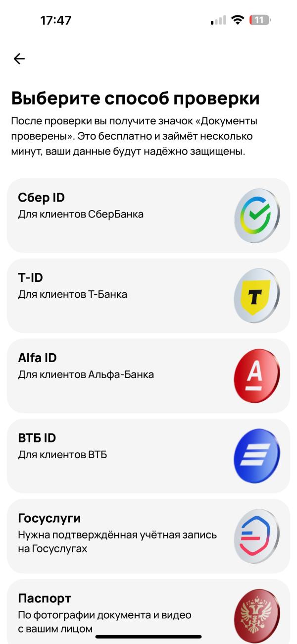Tap the Gosuslugi hexagon logo icon
297x644 pixels.
click(256, 537)
